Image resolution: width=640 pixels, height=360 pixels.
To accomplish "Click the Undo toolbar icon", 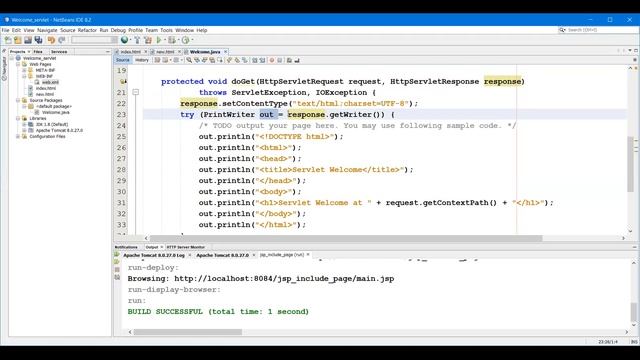I will point(51,40).
